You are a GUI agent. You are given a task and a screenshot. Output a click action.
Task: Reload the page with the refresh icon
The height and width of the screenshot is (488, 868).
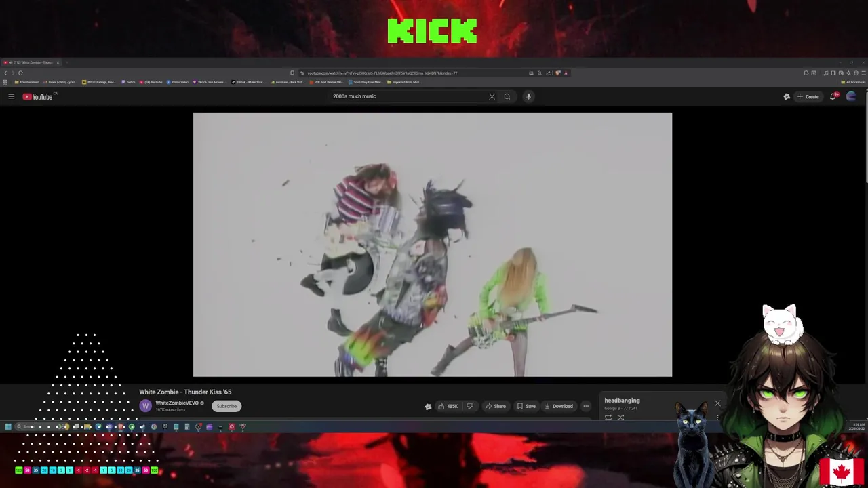click(x=20, y=73)
